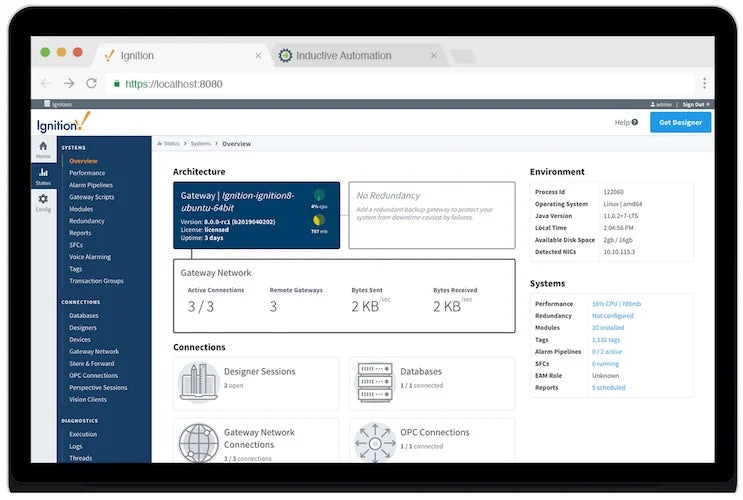Screen dimensions: 743x500
Task: Click the Systems breadcrumb link
Action: (x=200, y=144)
